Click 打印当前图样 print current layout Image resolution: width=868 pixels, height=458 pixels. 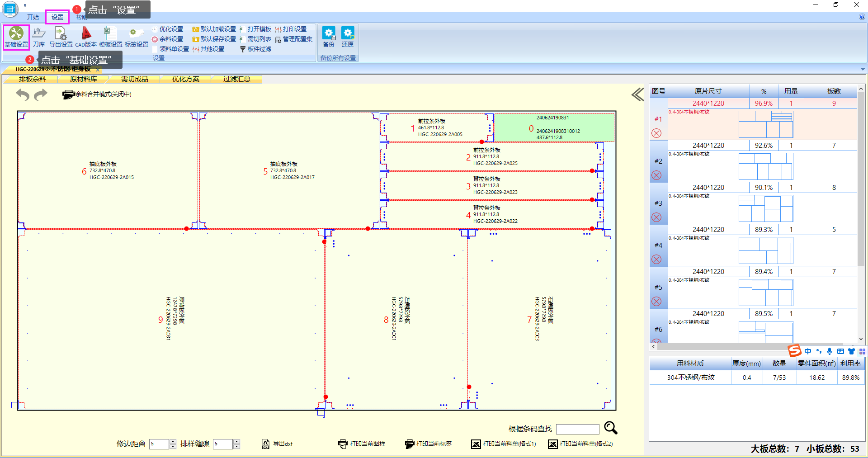tap(362, 444)
